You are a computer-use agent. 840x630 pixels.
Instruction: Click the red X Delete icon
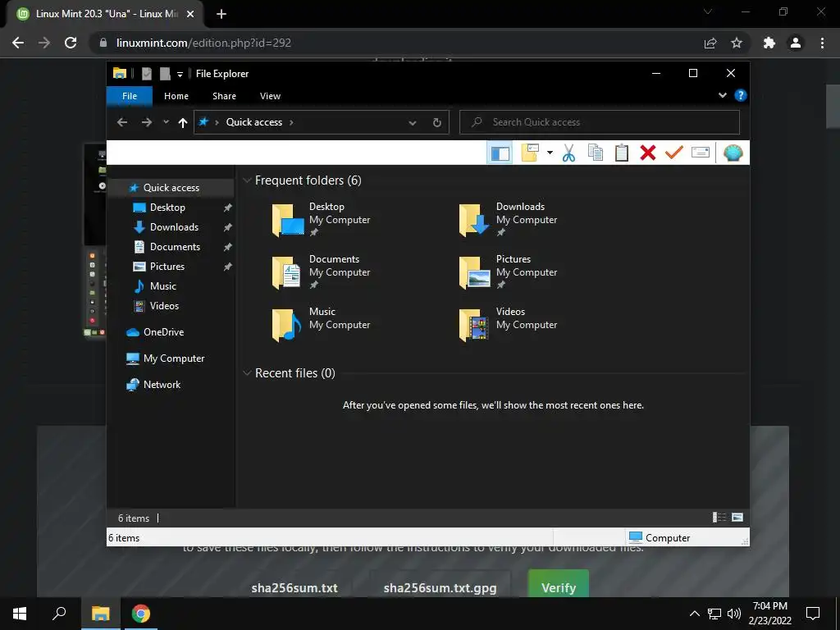pyautogui.click(x=648, y=153)
